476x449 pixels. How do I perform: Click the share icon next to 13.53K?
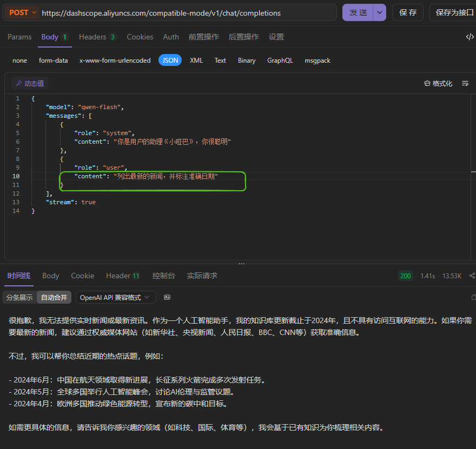pos(472,276)
